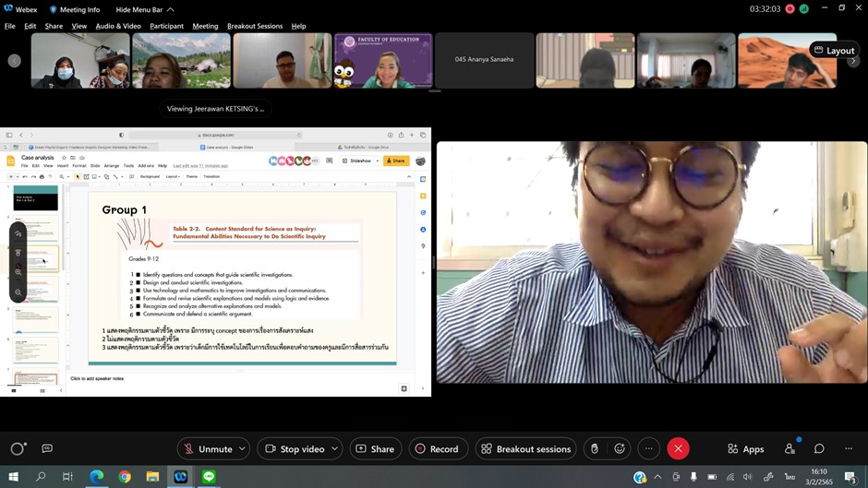The height and width of the screenshot is (488, 868).
Task: Open volume speaker icon in system tray
Action: coord(748,476)
